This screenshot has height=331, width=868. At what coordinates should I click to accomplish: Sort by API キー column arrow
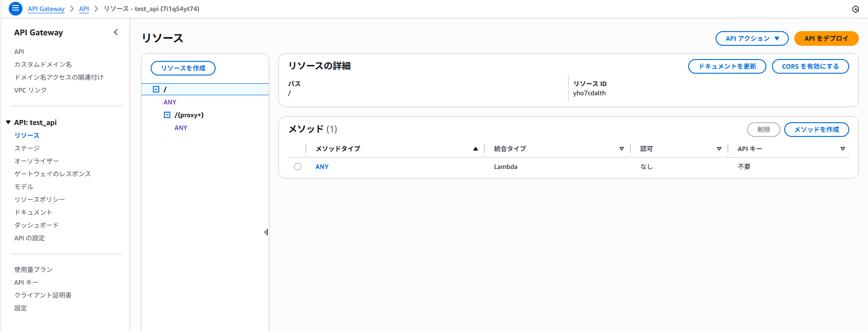click(843, 149)
